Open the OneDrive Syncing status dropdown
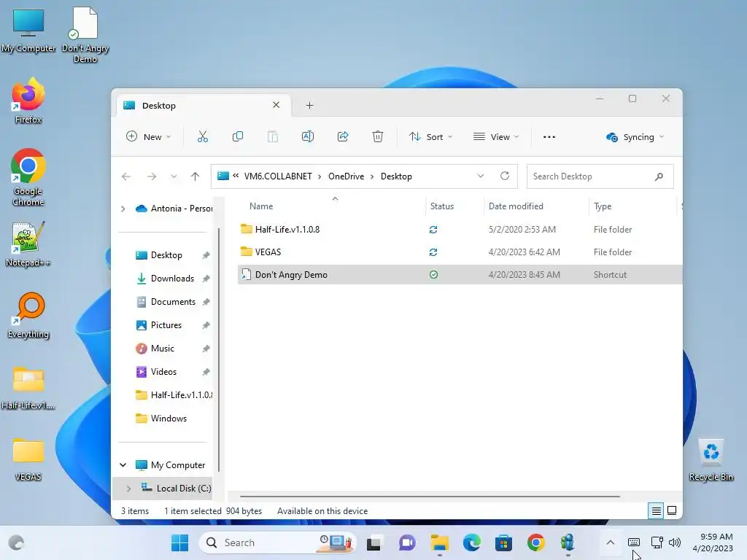Screen dimensions: 747x560 [x=635, y=137]
